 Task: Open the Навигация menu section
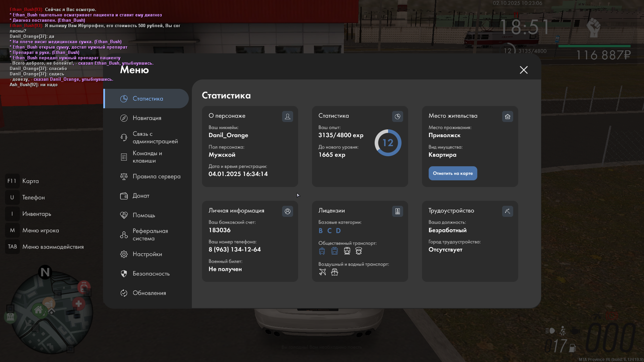click(147, 118)
